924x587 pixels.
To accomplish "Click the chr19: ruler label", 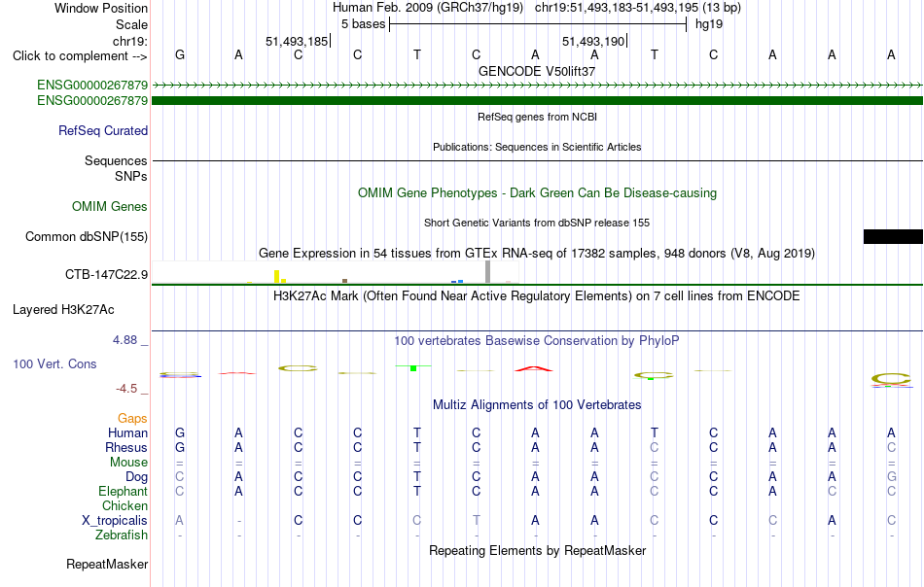I will [x=130, y=41].
